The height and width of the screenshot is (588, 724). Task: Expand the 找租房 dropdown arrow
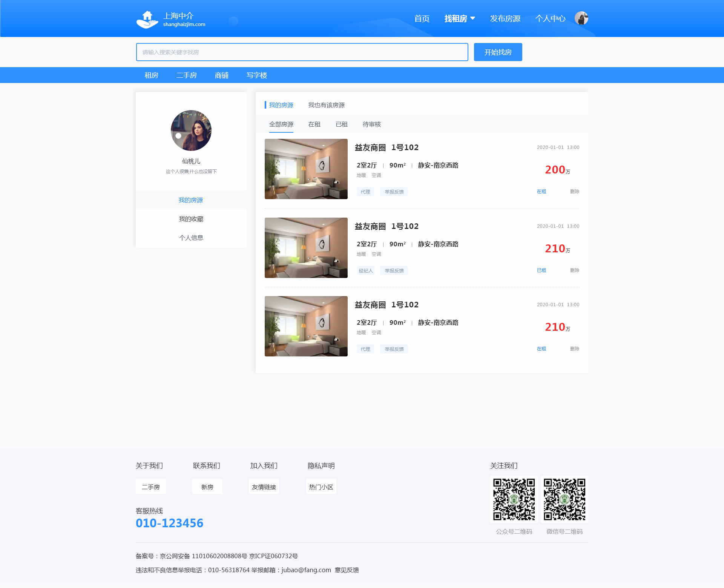(x=473, y=18)
